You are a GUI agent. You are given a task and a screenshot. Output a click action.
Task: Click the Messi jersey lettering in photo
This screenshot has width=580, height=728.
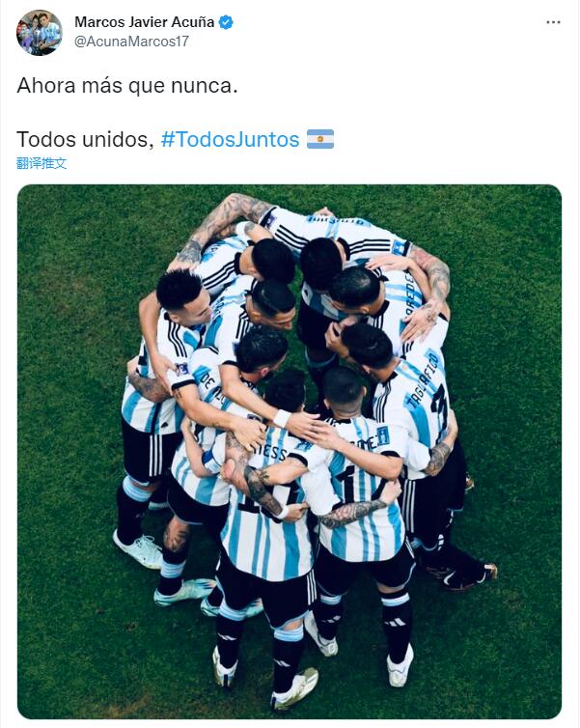click(x=274, y=452)
